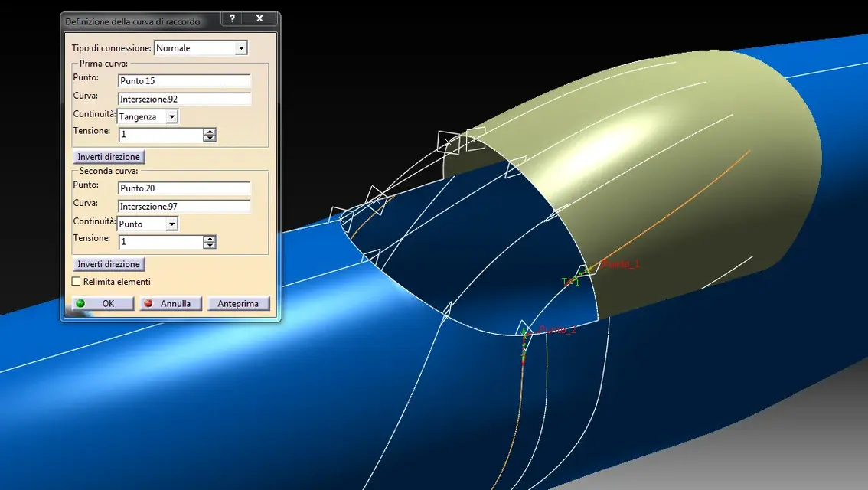Toggle the Relimita elementi checkbox

click(x=77, y=282)
